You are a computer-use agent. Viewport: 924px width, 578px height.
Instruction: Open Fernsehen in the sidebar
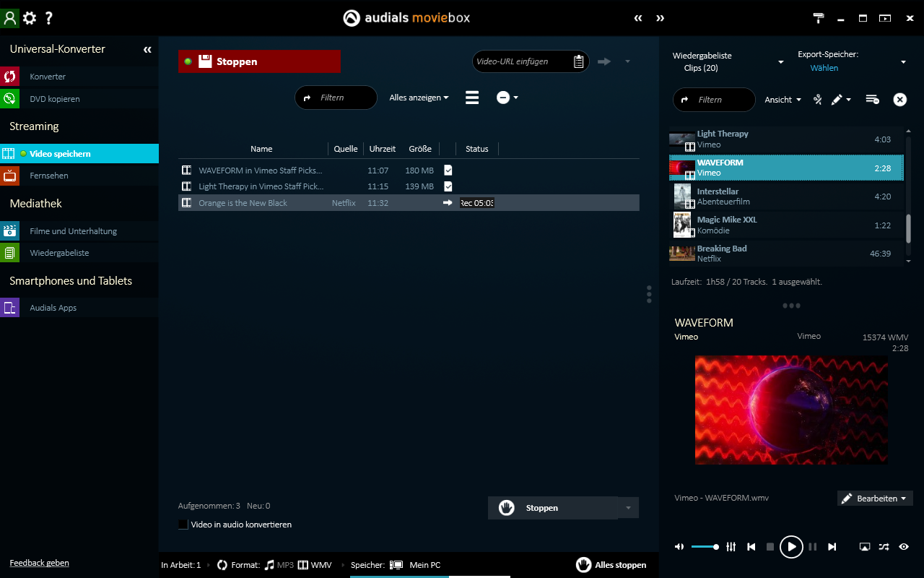pos(79,176)
